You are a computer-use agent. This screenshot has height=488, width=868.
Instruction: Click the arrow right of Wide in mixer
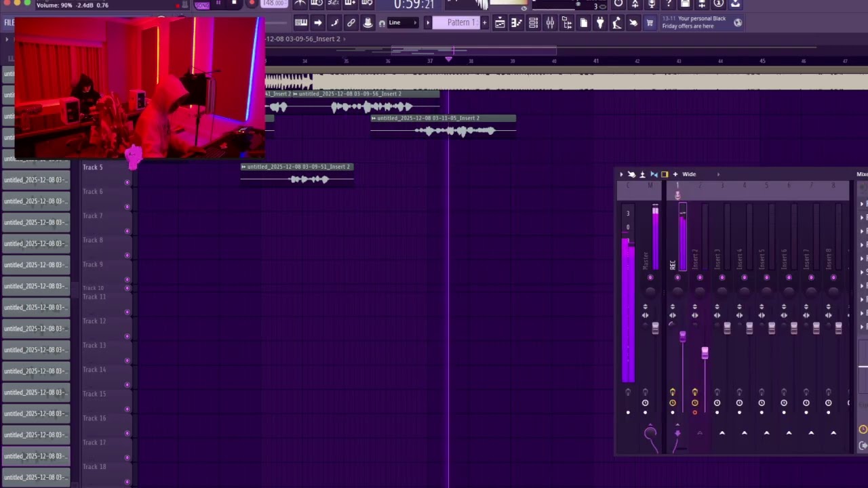click(718, 174)
